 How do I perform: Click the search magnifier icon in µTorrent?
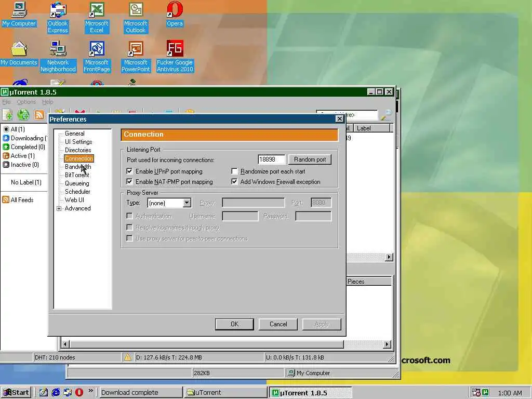pyautogui.click(x=386, y=115)
